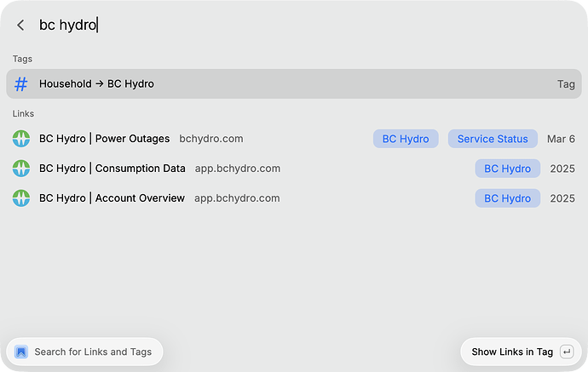Click the favicon beside Account Overview
The width and height of the screenshot is (588, 372).
point(21,198)
